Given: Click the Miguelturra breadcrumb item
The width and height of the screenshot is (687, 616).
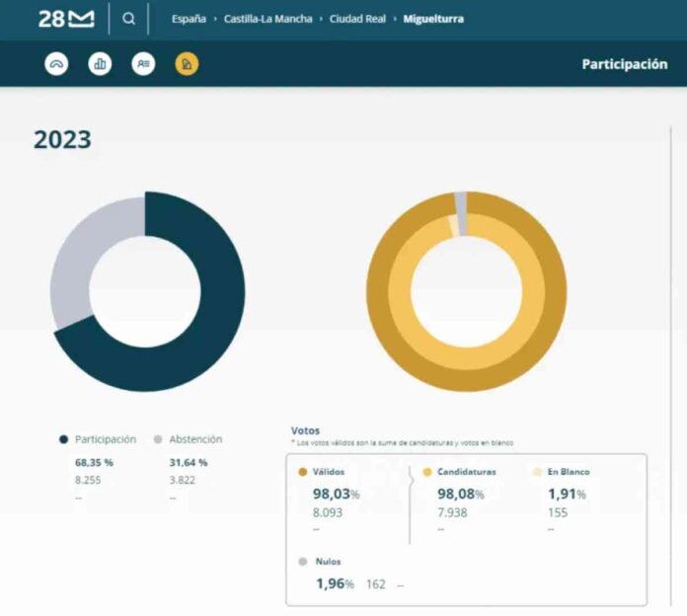Looking at the screenshot, I should point(433,19).
